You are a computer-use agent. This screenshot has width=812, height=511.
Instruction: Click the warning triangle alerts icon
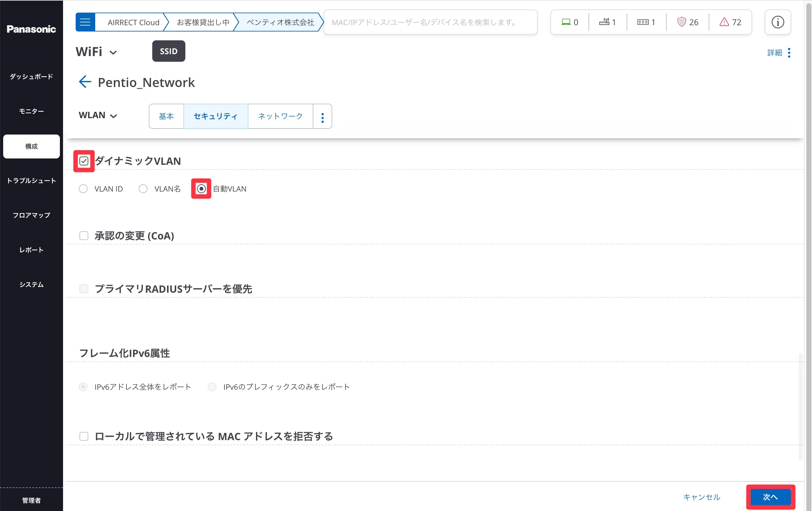pos(724,22)
